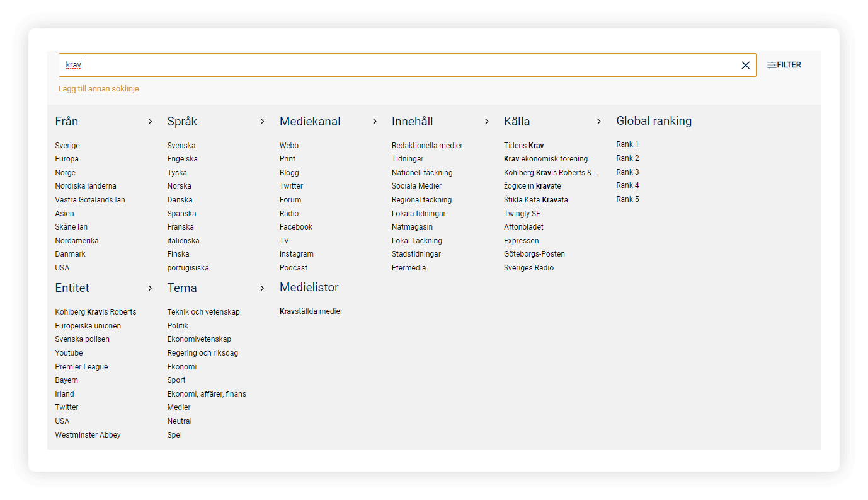Clear the search field with X icon
The width and height of the screenshot is (868, 500).
745,65
